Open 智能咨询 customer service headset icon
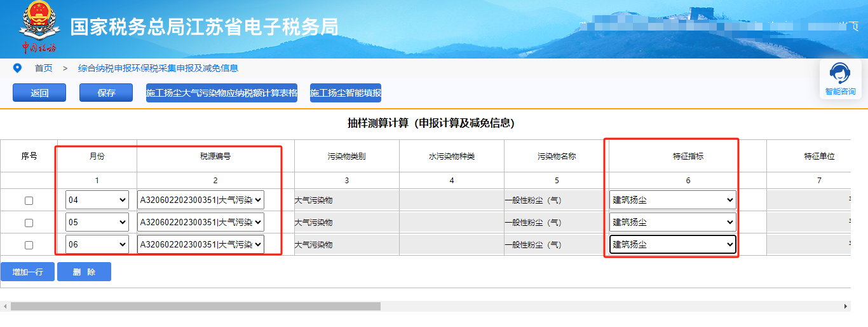 (839, 73)
